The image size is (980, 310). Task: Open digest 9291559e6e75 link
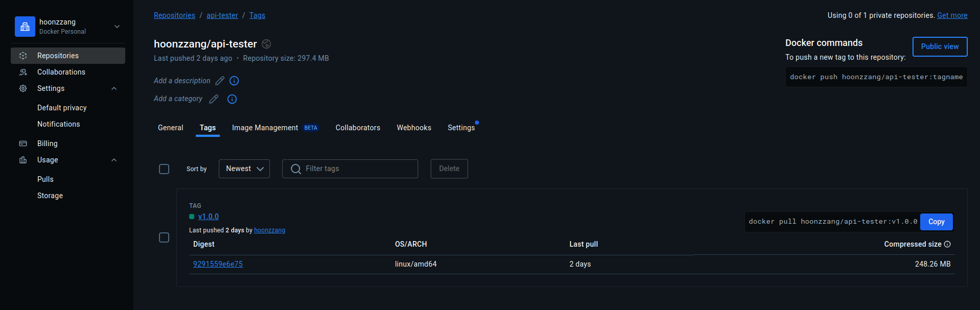218,264
